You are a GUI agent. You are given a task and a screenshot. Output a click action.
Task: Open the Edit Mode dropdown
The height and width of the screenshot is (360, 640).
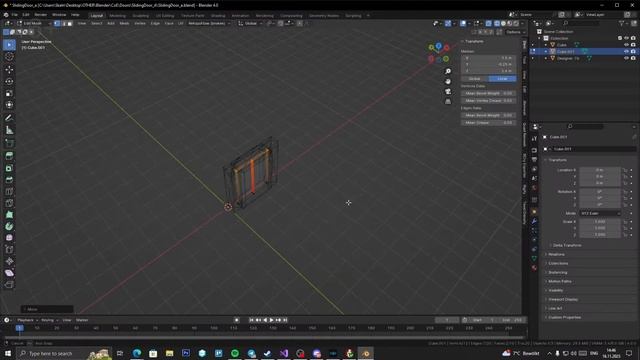click(34, 23)
